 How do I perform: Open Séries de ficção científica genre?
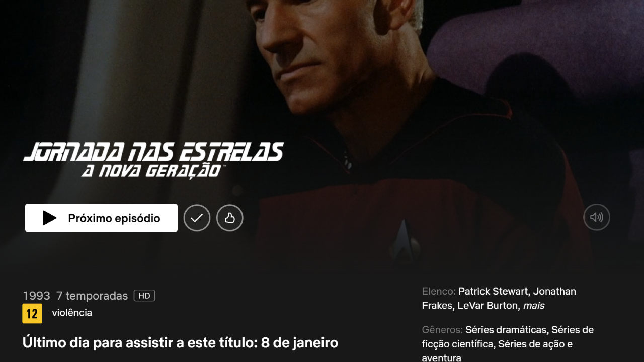[x=508, y=337]
